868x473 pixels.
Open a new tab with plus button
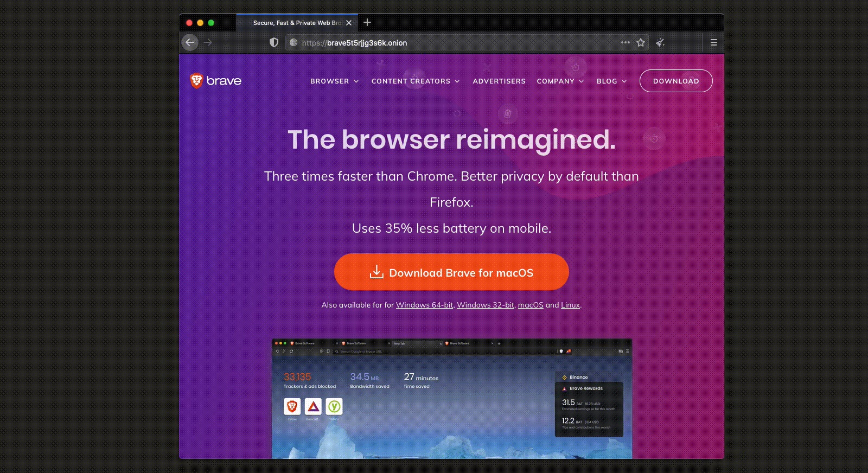pos(367,22)
